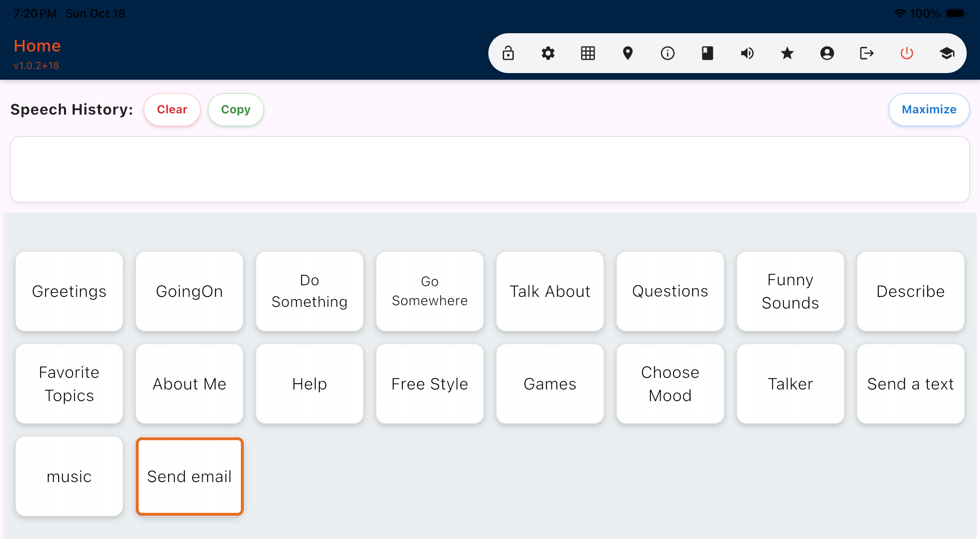Tap the speaker volume icon
Screen dimensions: 980x539
click(x=747, y=53)
